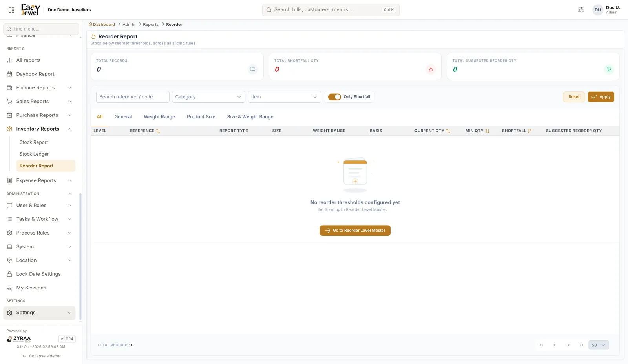
Task: Click Collapse sidebar
Action: click(41, 356)
